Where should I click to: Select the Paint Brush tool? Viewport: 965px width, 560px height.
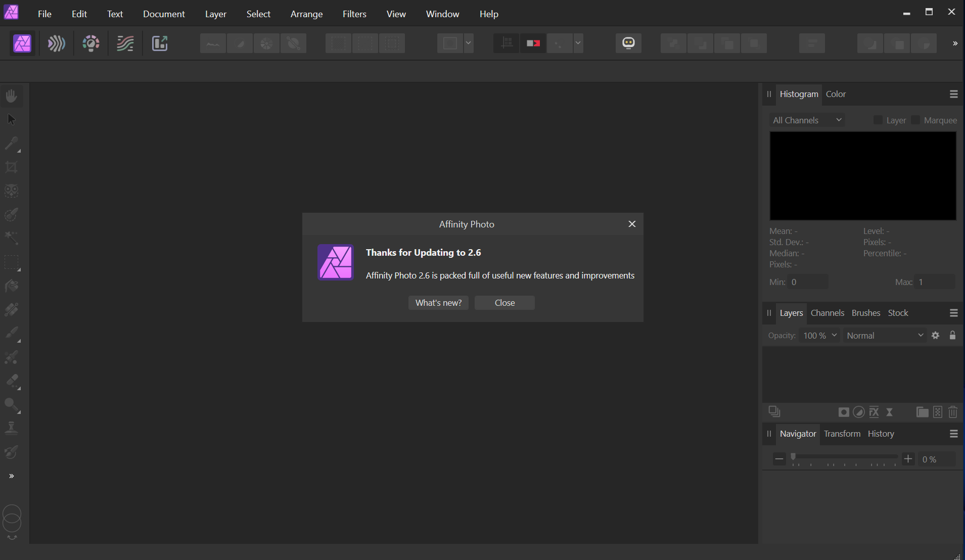point(12,334)
